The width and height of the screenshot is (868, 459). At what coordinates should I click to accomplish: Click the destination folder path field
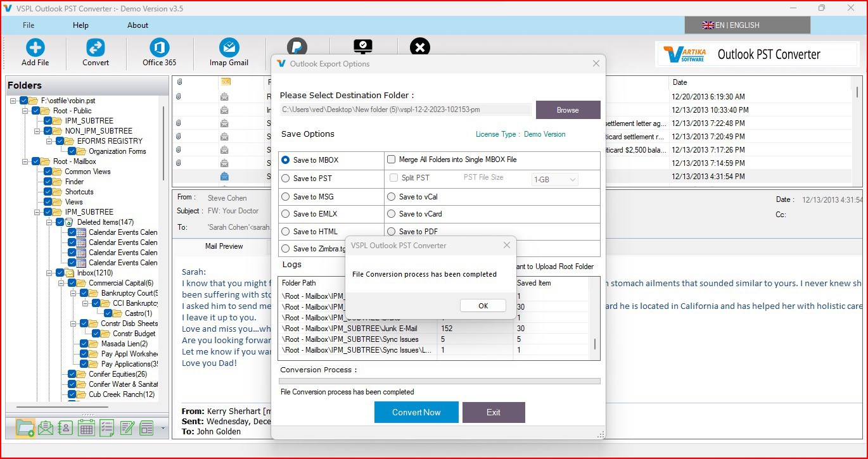(405, 110)
